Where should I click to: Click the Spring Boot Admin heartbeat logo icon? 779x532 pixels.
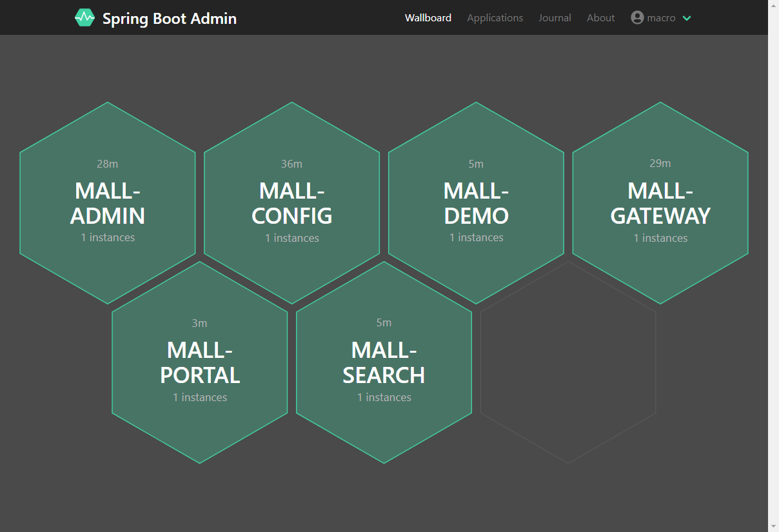[x=84, y=18]
